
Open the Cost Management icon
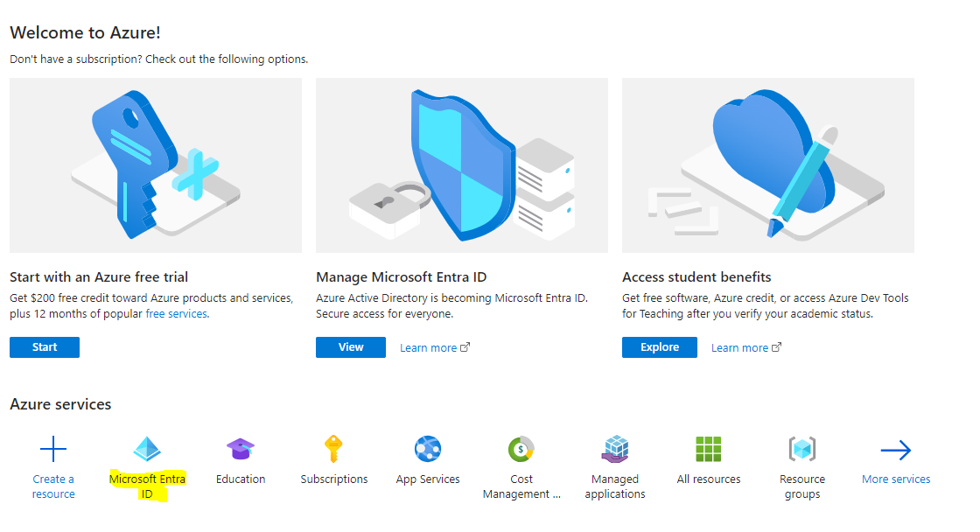(521, 450)
